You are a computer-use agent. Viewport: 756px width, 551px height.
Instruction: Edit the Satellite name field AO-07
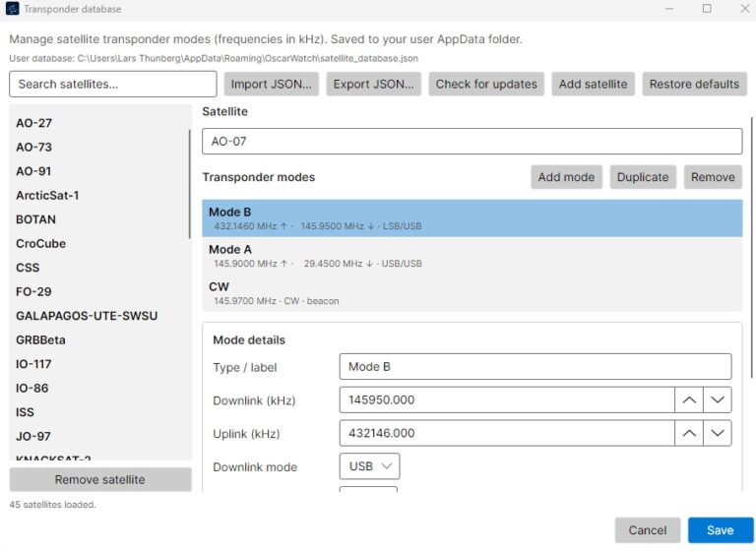pyautogui.click(x=472, y=142)
